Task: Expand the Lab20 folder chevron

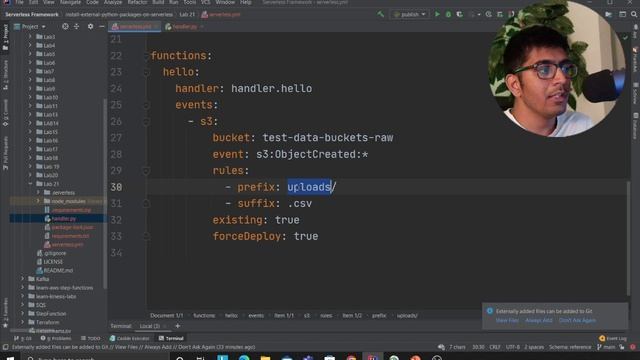Action: point(30,175)
